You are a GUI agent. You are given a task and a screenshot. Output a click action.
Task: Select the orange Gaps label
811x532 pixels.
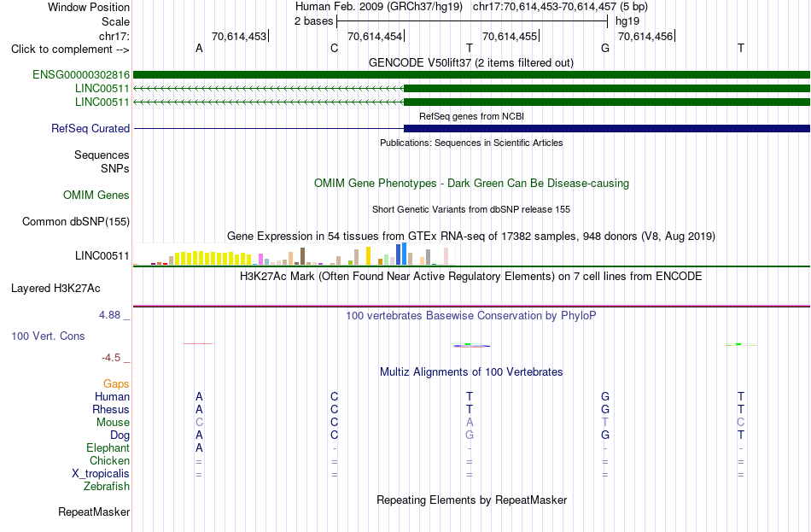point(116,383)
